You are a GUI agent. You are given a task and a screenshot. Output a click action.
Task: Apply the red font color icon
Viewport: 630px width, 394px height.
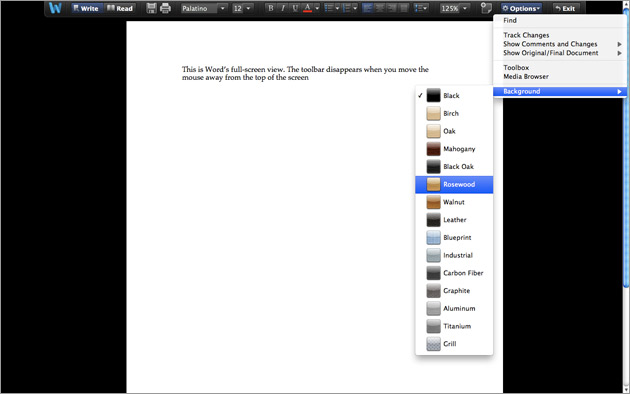307,8
